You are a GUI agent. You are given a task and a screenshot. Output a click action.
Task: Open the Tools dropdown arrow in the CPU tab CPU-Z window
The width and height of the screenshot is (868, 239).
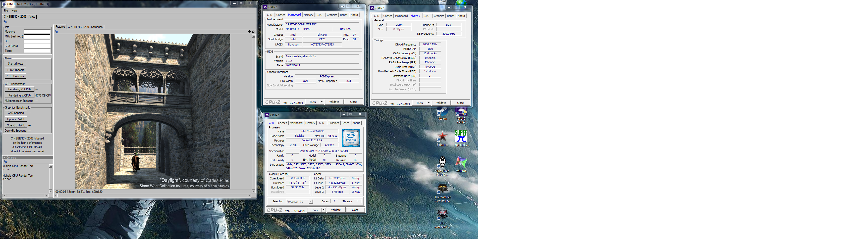pyautogui.click(x=323, y=210)
